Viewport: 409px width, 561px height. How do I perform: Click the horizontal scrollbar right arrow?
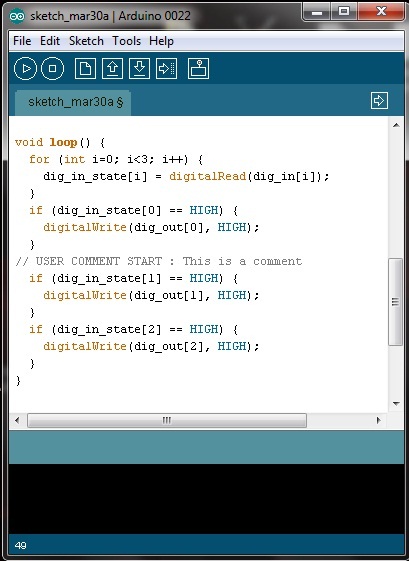(379, 420)
